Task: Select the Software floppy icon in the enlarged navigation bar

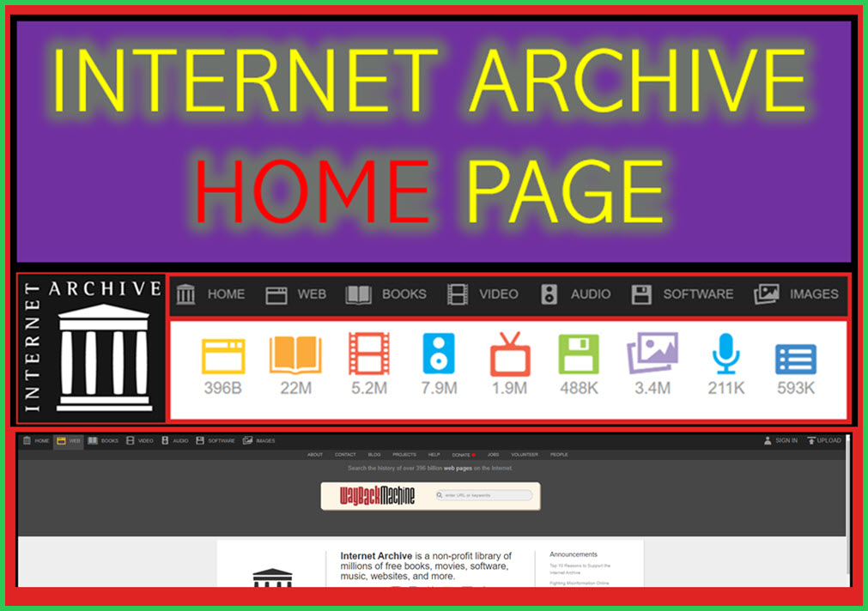Action: 641,294
